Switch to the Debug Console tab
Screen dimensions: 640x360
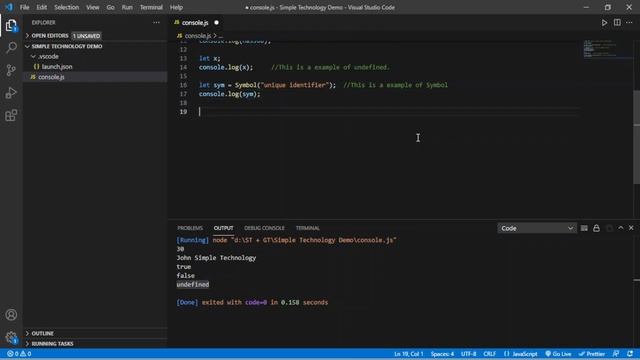click(x=264, y=228)
